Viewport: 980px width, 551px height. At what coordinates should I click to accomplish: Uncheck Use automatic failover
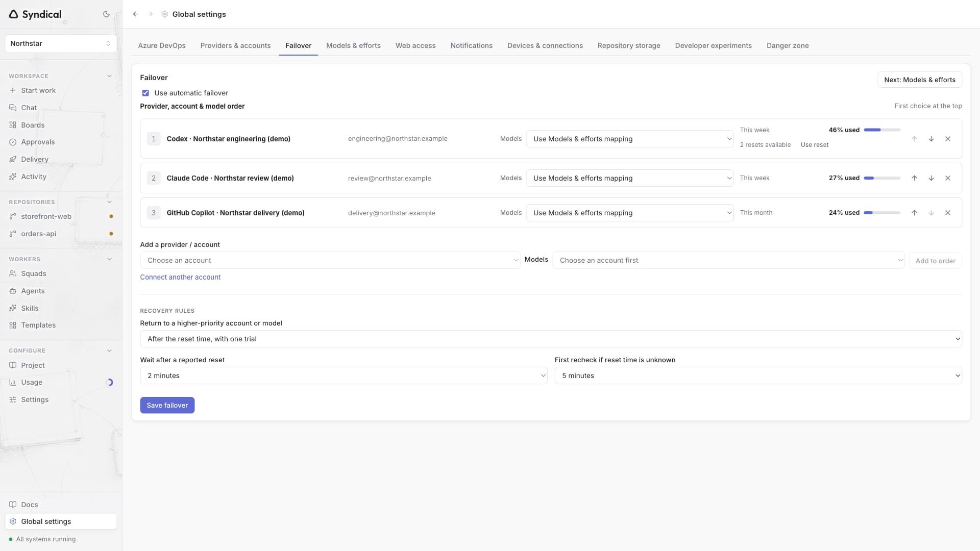145,93
